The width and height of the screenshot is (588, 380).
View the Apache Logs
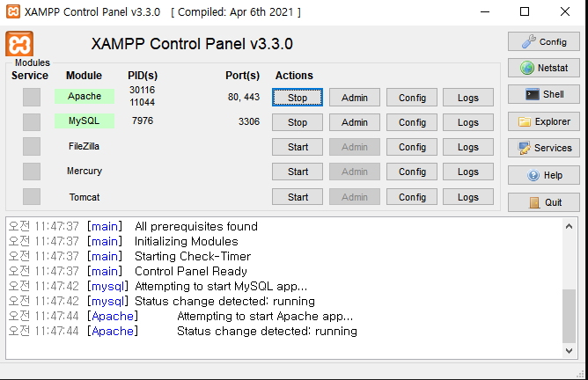(x=468, y=98)
